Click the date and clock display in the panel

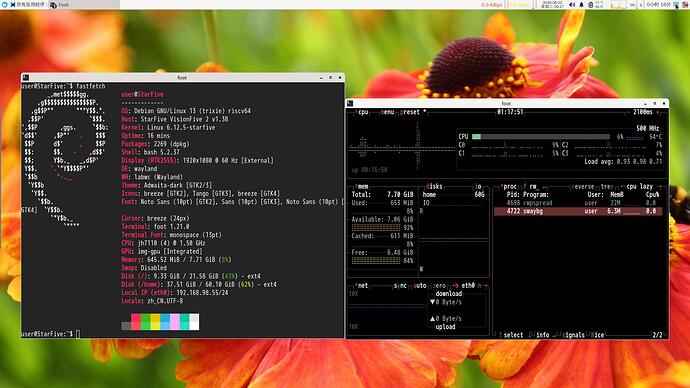click(552, 4)
